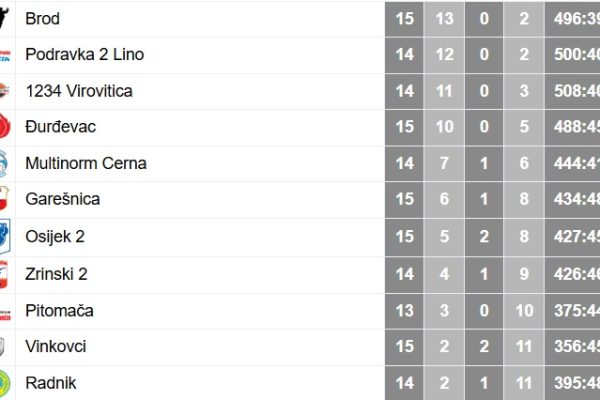Click the Pitomača club logo
The height and width of the screenshot is (400, 600).
click(5, 315)
